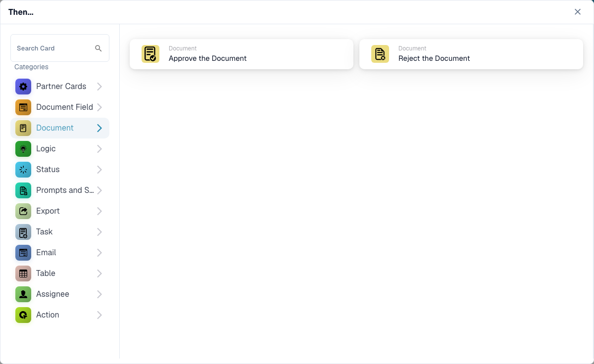Image resolution: width=594 pixels, height=364 pixels.
Task: Click the Approve the Document card icon
Action: (x=150, y=54)
